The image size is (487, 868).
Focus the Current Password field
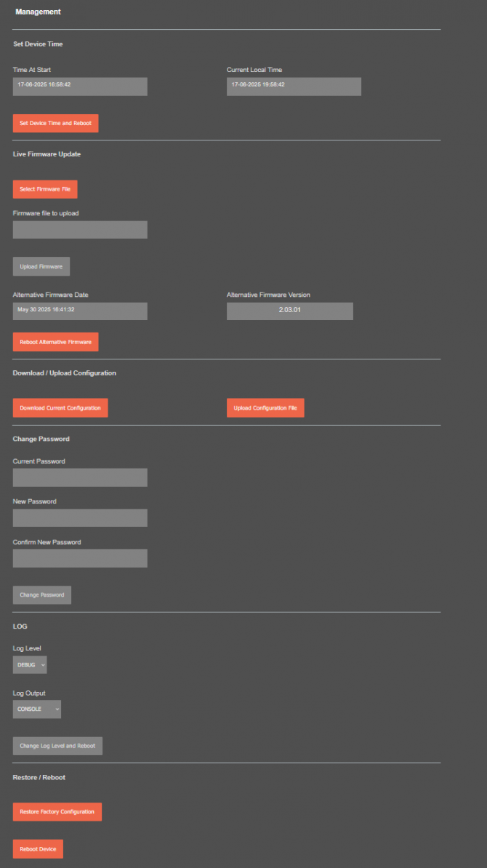80,477
